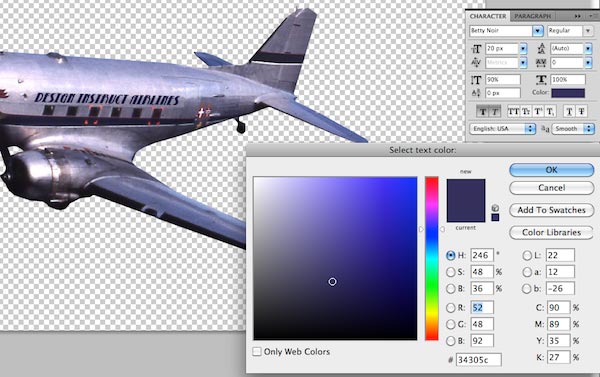
Task: Click inside the saturation-brightness color field
Action: tap(335, 258)
